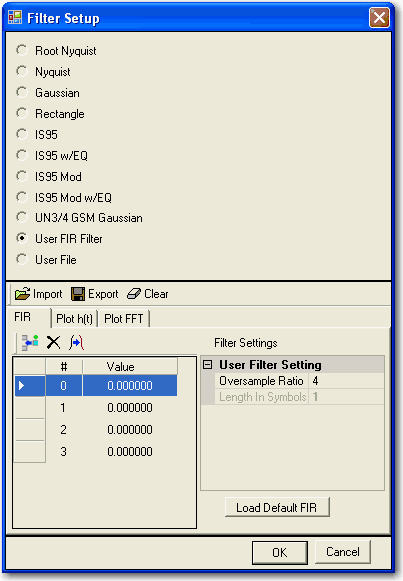Click the Load Default FIR button

(x=277, y=507)
